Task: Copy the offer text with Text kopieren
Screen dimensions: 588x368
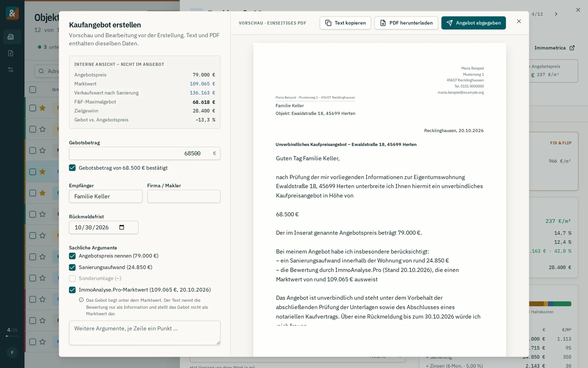Action: pyautogui.click(x=345, y=23)
